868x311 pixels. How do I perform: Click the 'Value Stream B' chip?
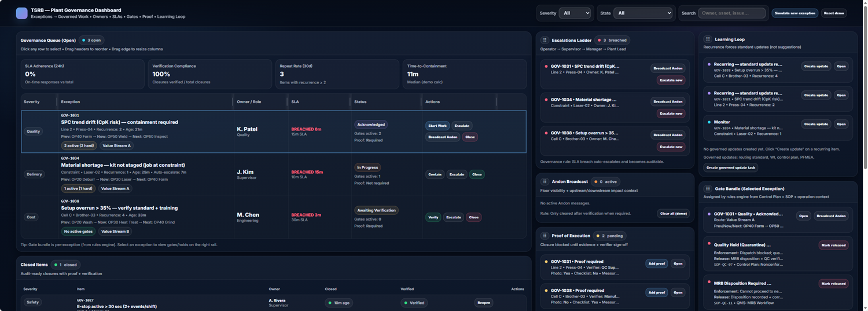pos(115,231)
